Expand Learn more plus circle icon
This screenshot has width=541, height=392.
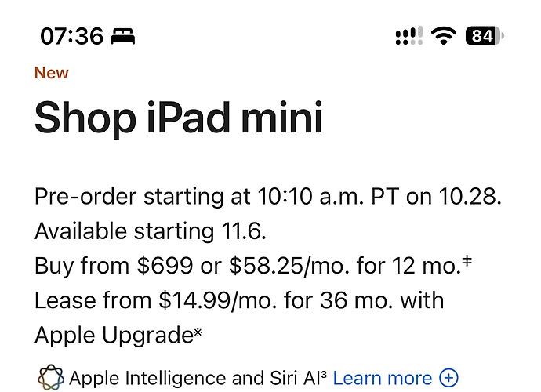(x=448, y=378)
